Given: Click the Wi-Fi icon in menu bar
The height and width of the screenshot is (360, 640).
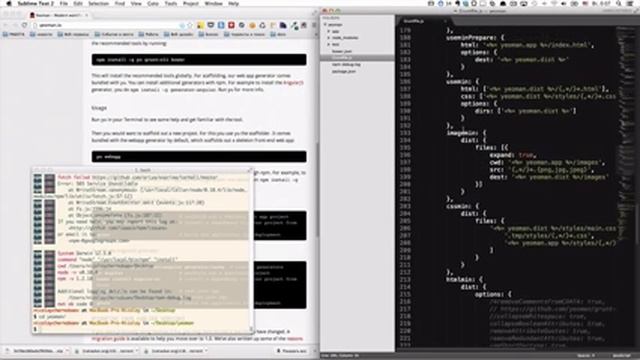Looking at the screenshot, I should pyautogui.click(x=554, y=3).
